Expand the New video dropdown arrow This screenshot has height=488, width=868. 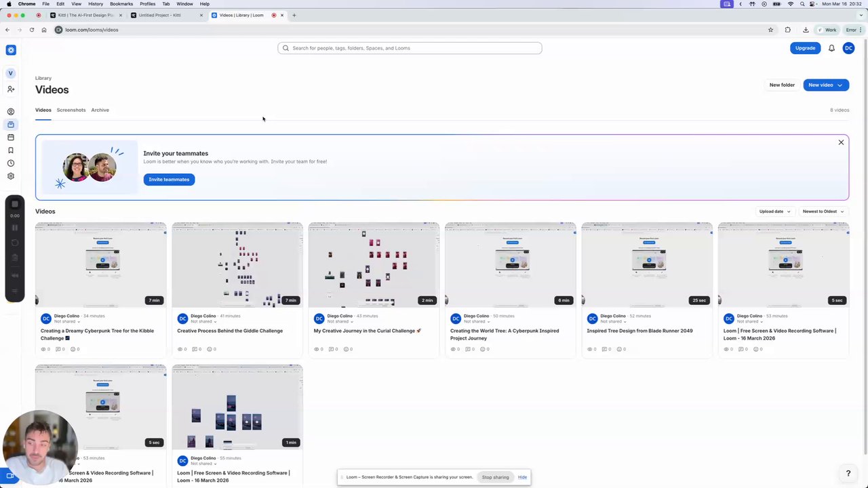pos(840,85)
